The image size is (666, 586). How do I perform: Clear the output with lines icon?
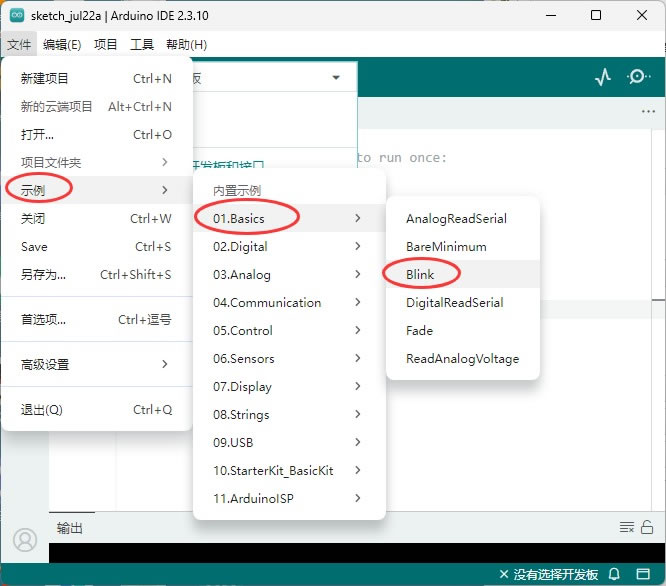click(626, 527)
